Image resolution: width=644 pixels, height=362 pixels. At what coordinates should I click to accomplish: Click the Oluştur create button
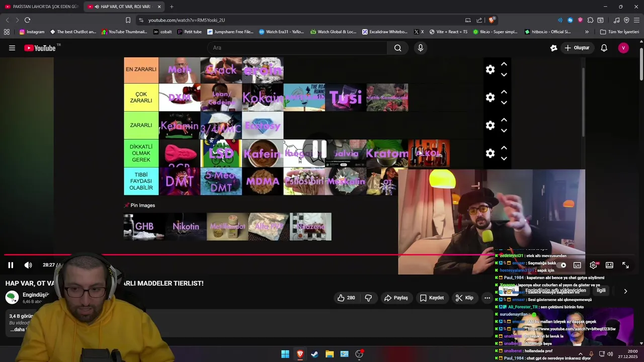577,48
